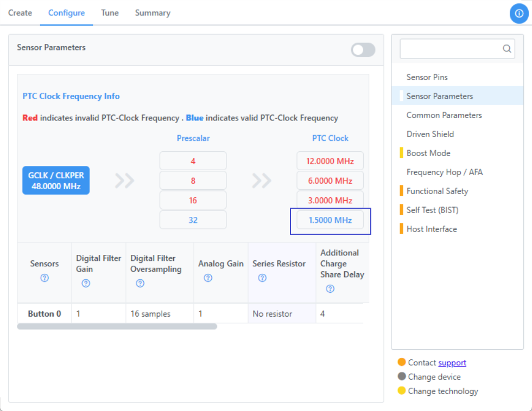The width and height of the screenshot is (532, 411).
Task: Select Driven Shield in sidebar
Action: (x=430, y=134)
